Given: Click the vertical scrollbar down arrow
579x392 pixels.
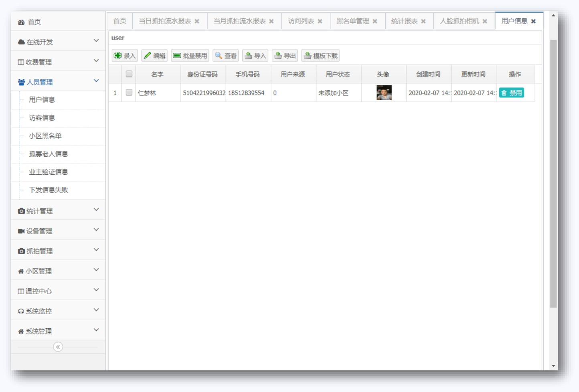Looking at the screenshot, I should [x=553, y=366].
